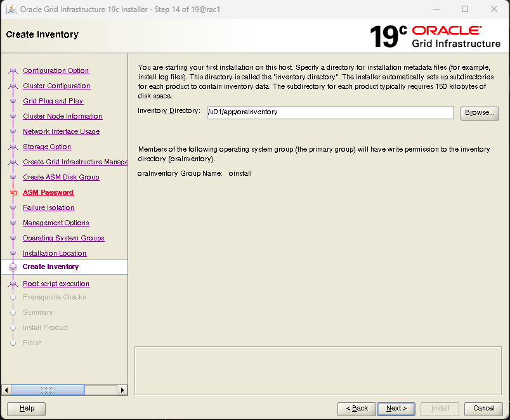The height and width of the screenshot is (420, 510).
Task: Click the Inventory Directory text field
Action: click(x=330, y=113)
